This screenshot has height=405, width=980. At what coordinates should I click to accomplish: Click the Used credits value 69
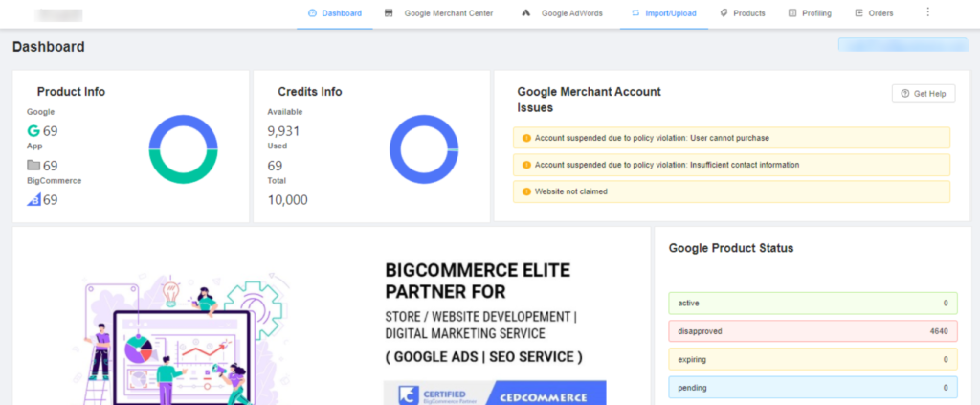point(275,166)
